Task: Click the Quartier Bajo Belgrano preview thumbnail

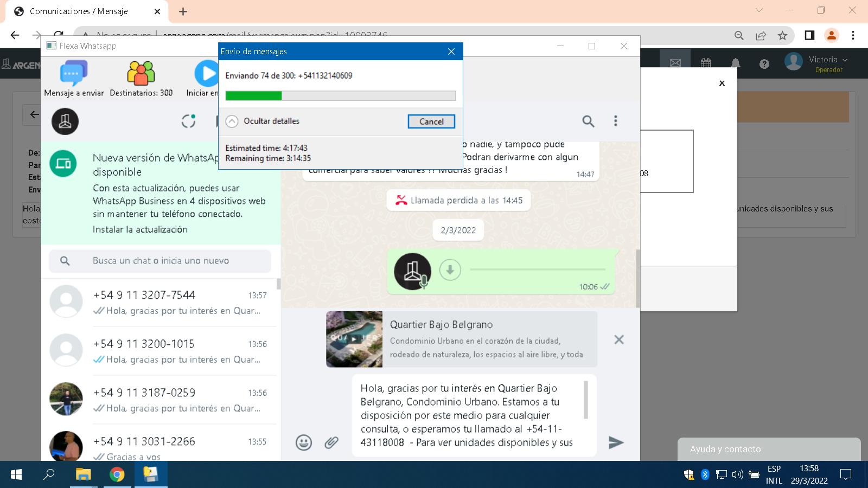Action: point(354,339)
